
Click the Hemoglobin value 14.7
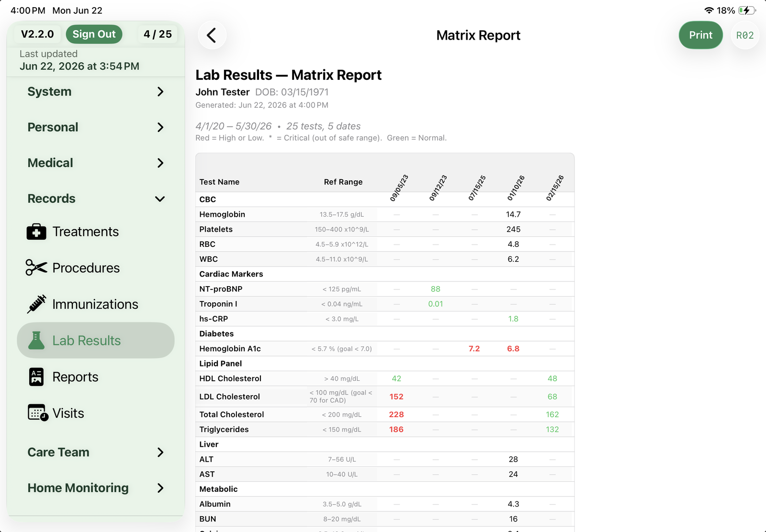coord(513,214)
